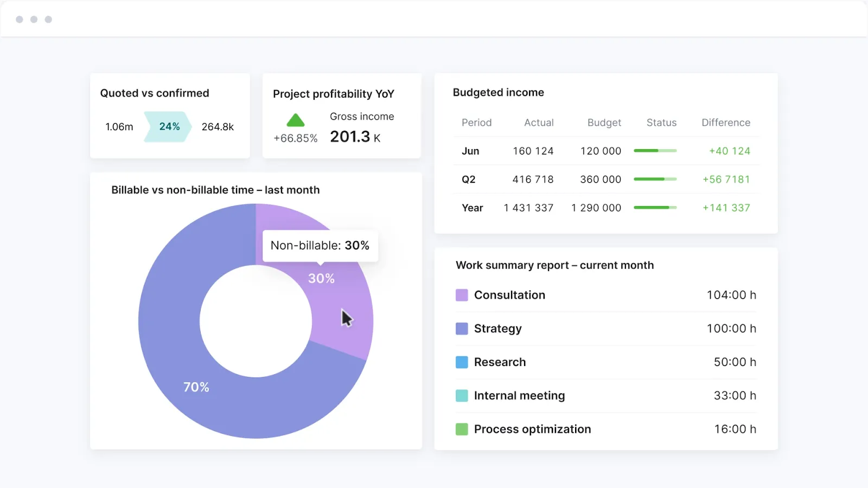Open the Jun budgeted income row
Viewport: 868px width, 488px height.
606,151
